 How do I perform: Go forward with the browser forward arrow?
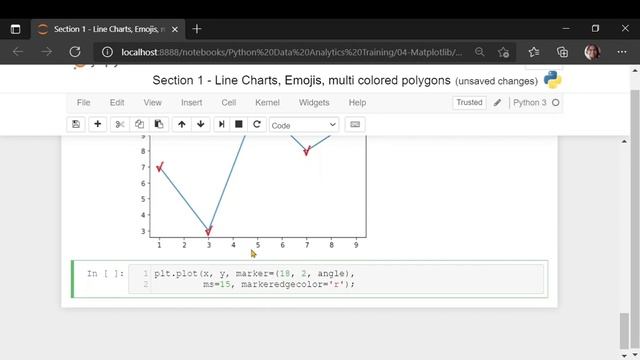(x=47, y=52)
